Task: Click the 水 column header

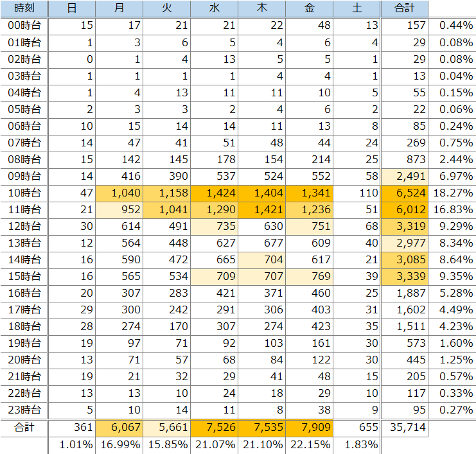Action: (x=214, y=8)
